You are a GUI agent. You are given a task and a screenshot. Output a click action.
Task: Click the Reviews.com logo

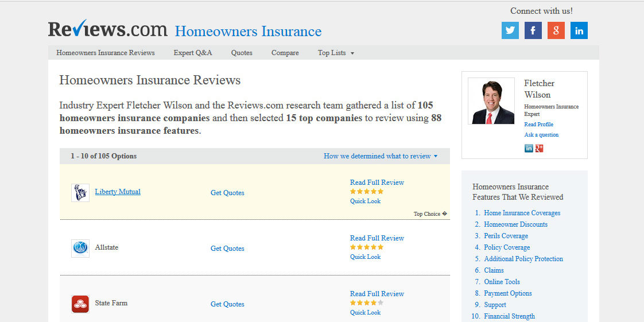click(x=107, y=29)
